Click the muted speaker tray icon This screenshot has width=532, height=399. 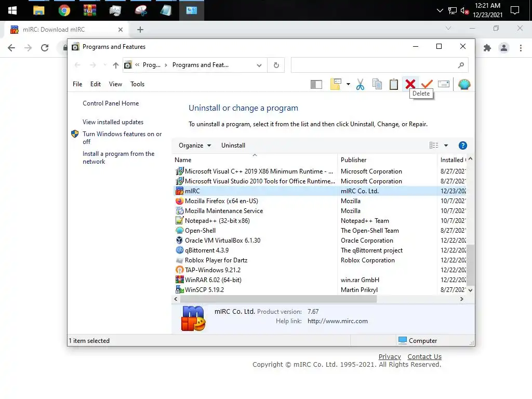click(464, 11)
